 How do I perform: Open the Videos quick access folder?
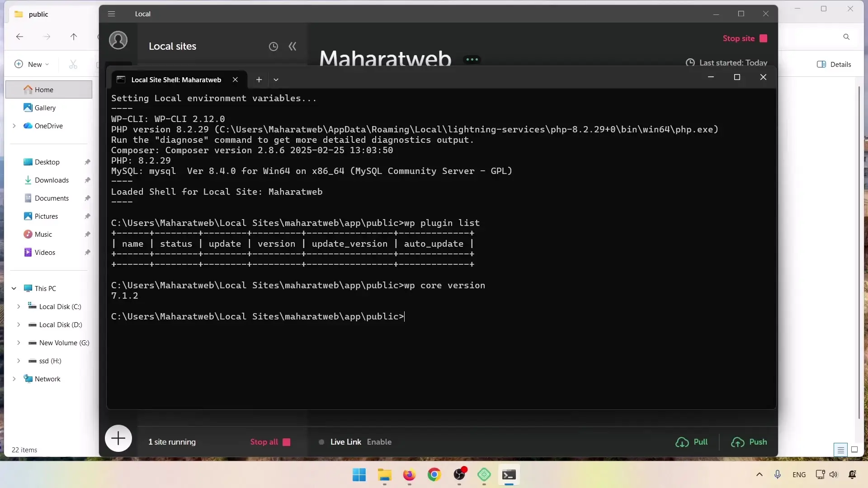[45, 252]
